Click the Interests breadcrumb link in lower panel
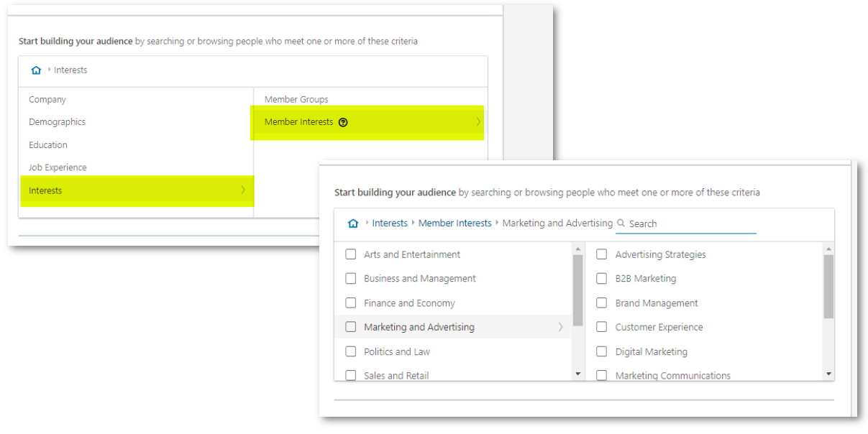The width and height of the screenshot is (868, 434). point(390,223)
